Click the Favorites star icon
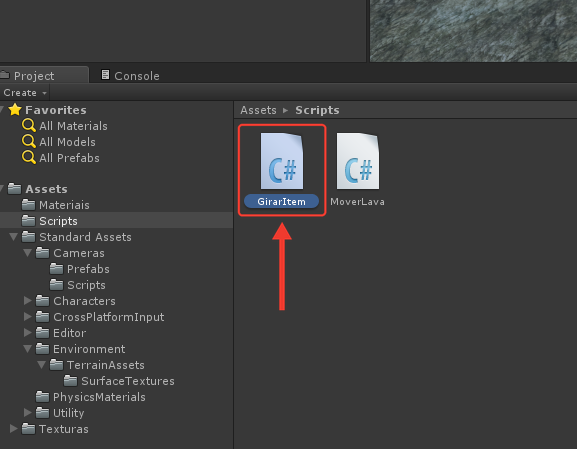 pos(15,109)
